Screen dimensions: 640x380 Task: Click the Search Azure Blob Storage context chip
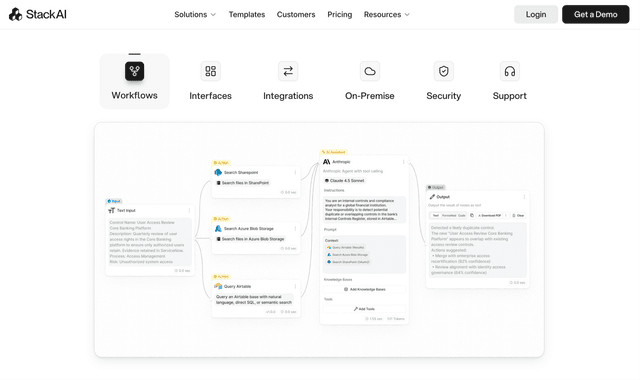[x=347, y=255]
